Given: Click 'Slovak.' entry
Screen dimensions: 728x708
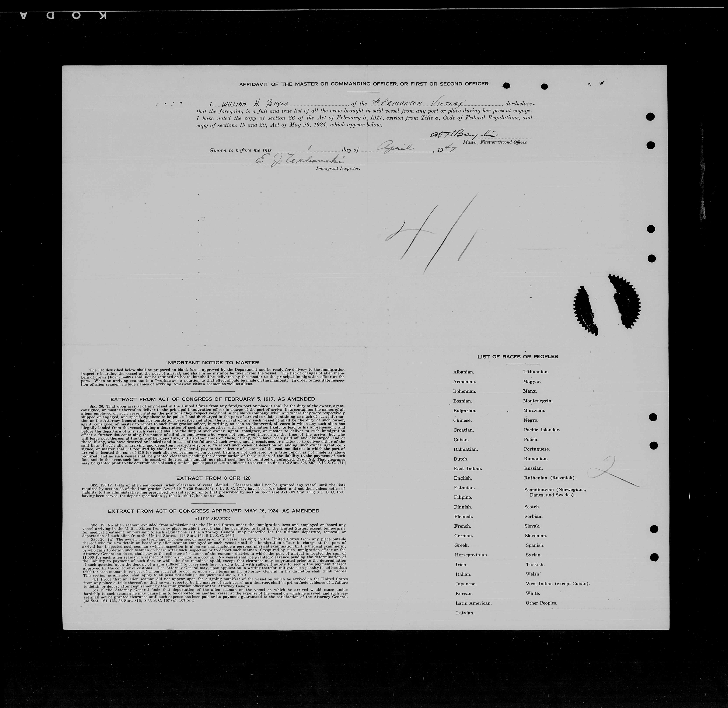Looking at the screenshot, I should pos(532,526).
